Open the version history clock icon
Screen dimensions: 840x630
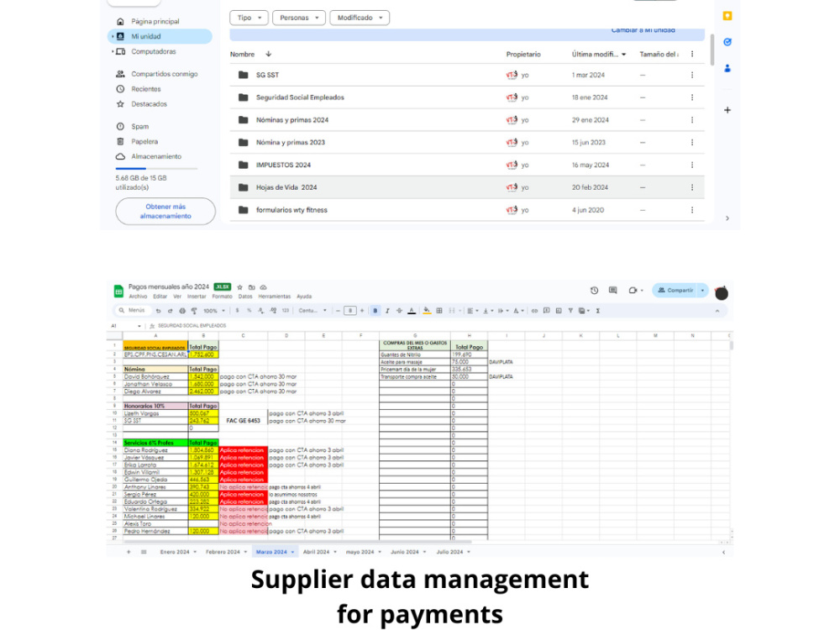tap(594, 291)
